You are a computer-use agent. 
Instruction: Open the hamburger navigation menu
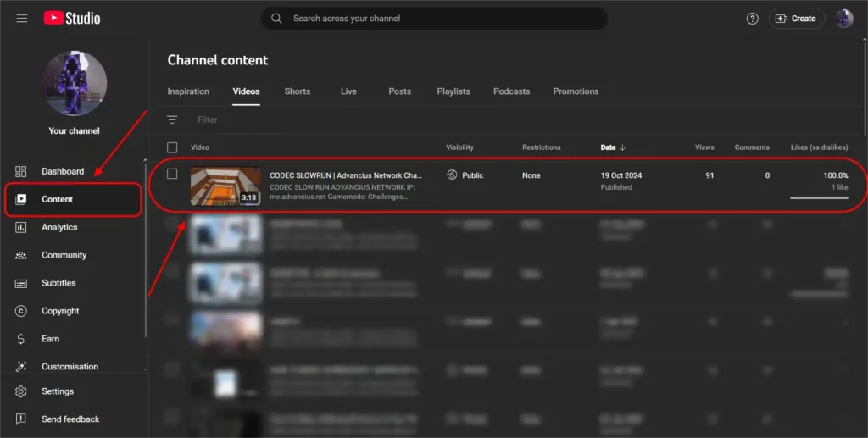[x=21, y=19]
